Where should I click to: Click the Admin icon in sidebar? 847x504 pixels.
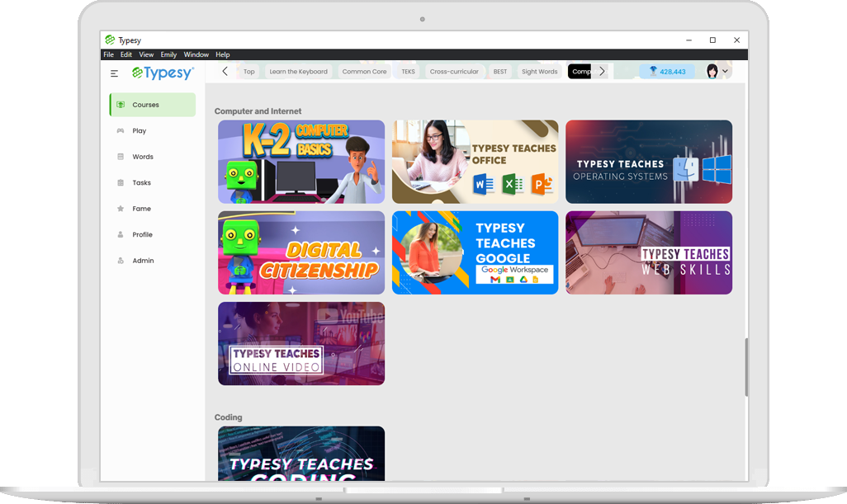pyautogui.click(x=121, y=260)
